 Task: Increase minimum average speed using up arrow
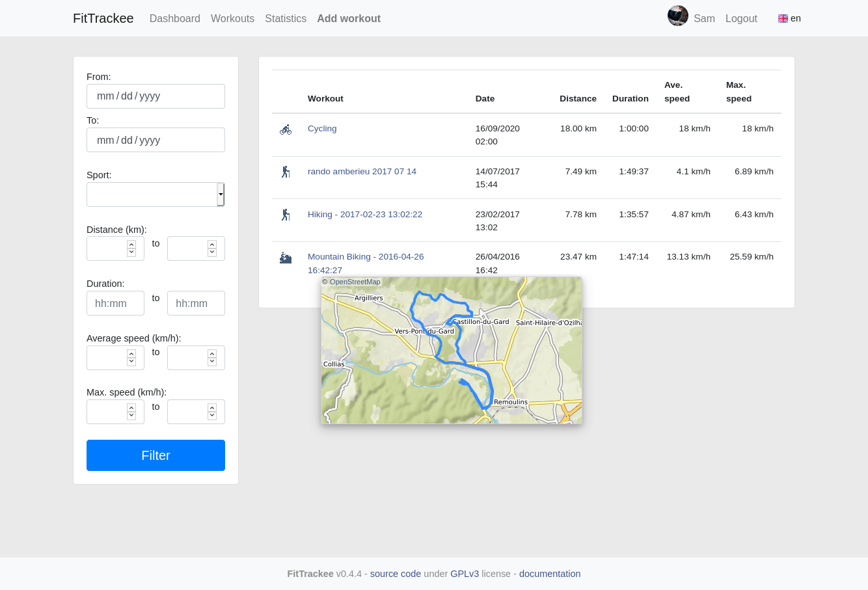(131, 354)
